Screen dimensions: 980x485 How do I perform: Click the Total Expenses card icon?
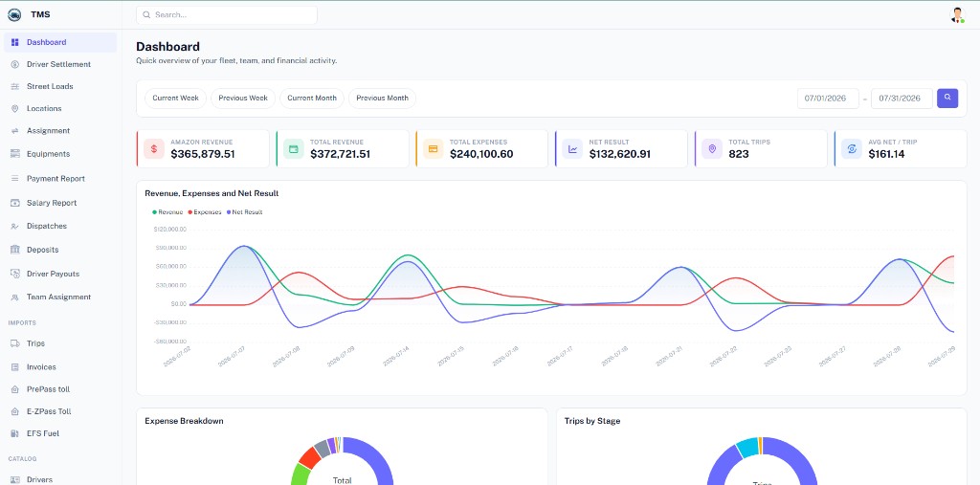(x=433, y=148)
